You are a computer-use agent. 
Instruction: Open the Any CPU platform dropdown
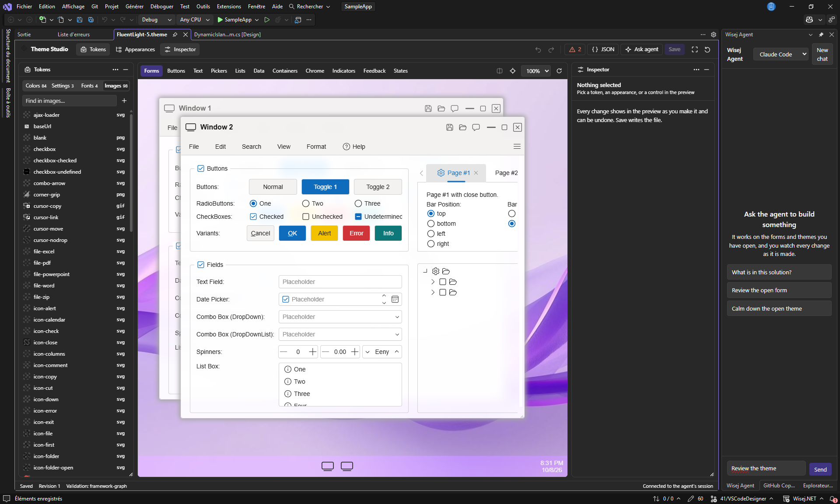[x=195, y=20]
